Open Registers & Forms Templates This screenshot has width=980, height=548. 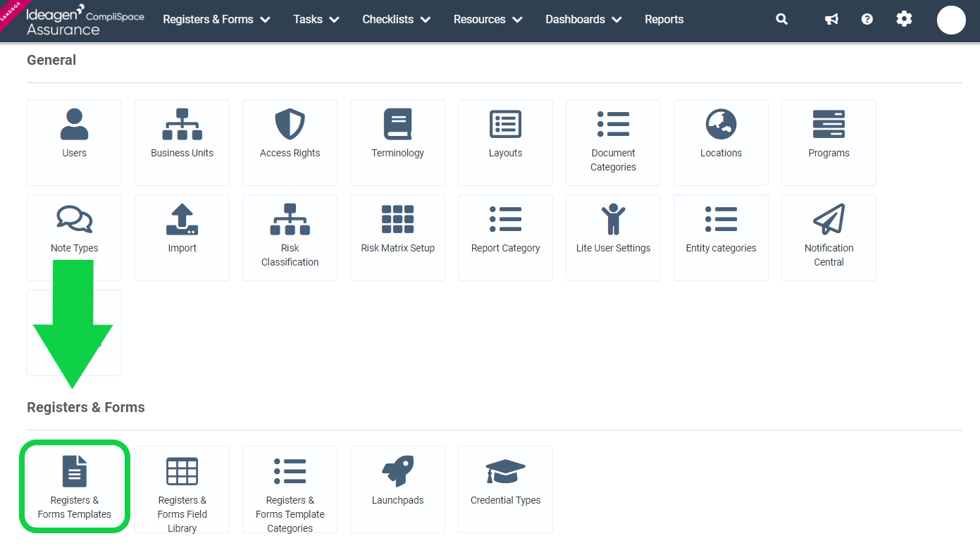click(74, 486)
